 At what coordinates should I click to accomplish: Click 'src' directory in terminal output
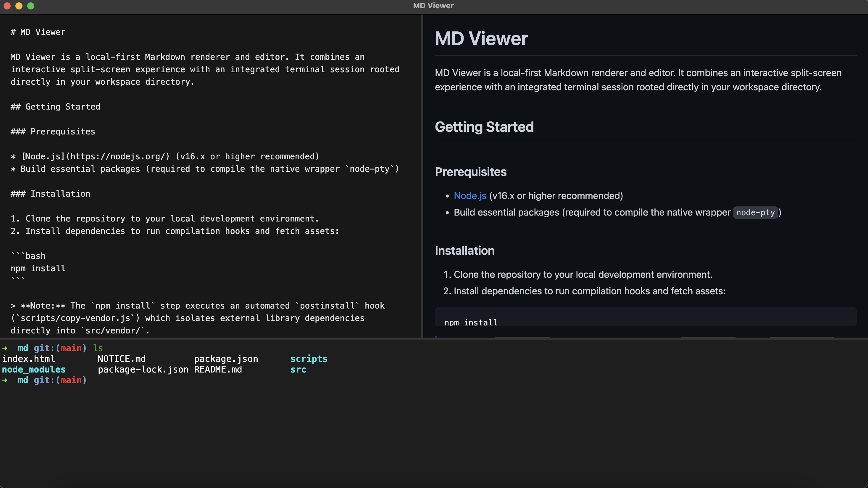pyautogui.click(x=298, y=370)
